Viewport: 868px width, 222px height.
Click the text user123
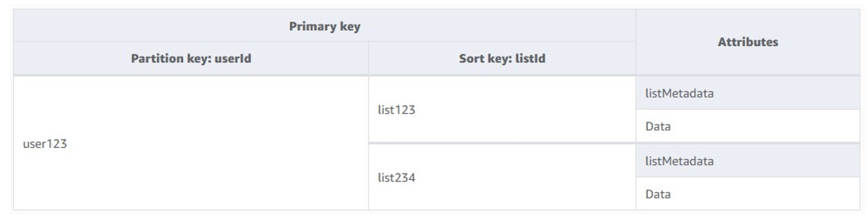coord(45,144)
